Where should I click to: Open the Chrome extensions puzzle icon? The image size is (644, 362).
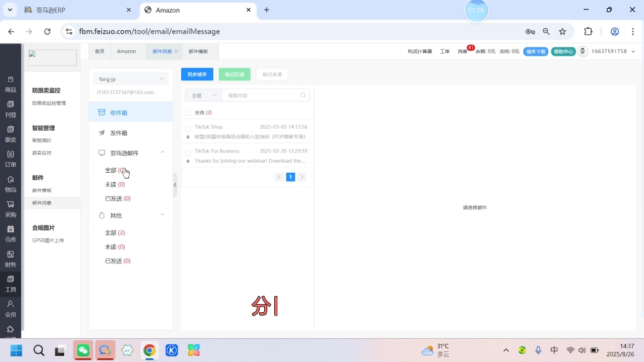coord(588,31)
